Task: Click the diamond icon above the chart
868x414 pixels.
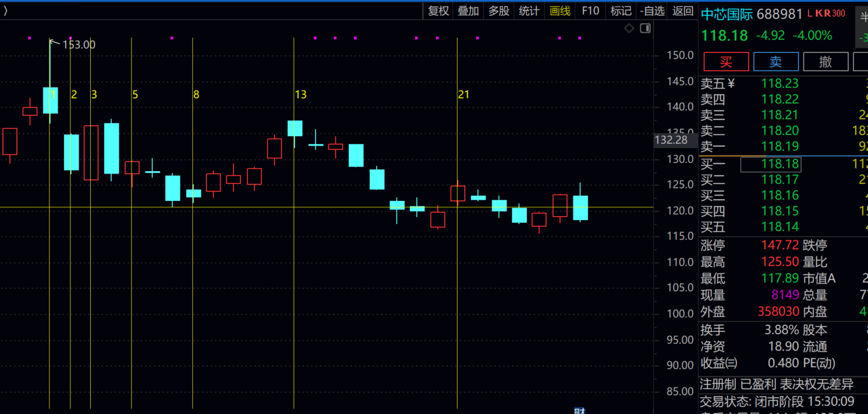Action: coord(629,29)
